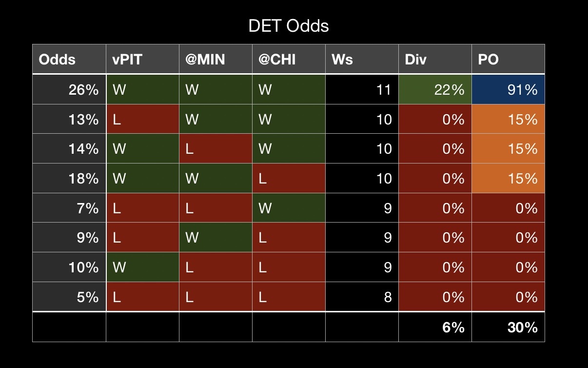Click the "@MIN" column header
588x368 pixels.
coord(216,60)
